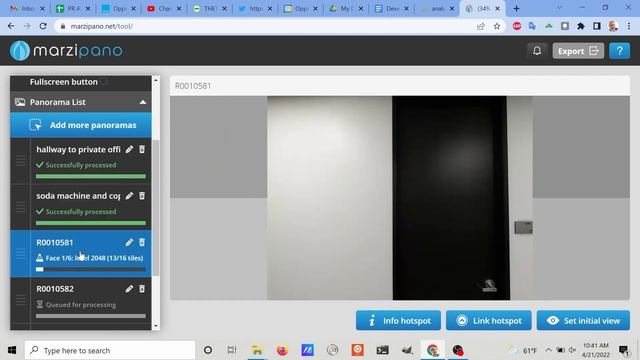Image resolution: width=640 pixels, height=360 pixels.
Task: Click the share page icon
Action: [480, 26]
